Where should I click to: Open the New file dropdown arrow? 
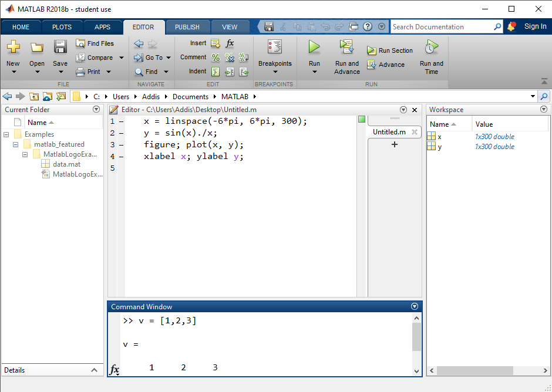[13, 72]
